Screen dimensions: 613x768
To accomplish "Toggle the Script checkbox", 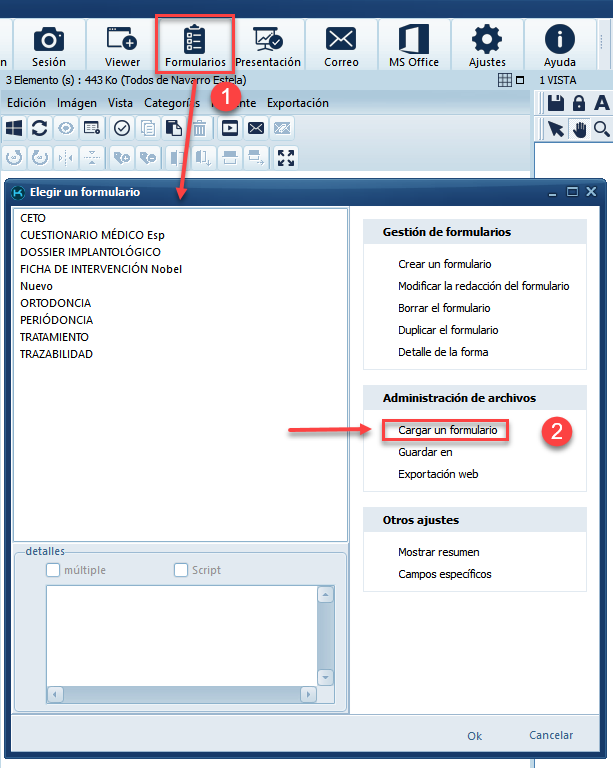I will (x=181, y=570).
